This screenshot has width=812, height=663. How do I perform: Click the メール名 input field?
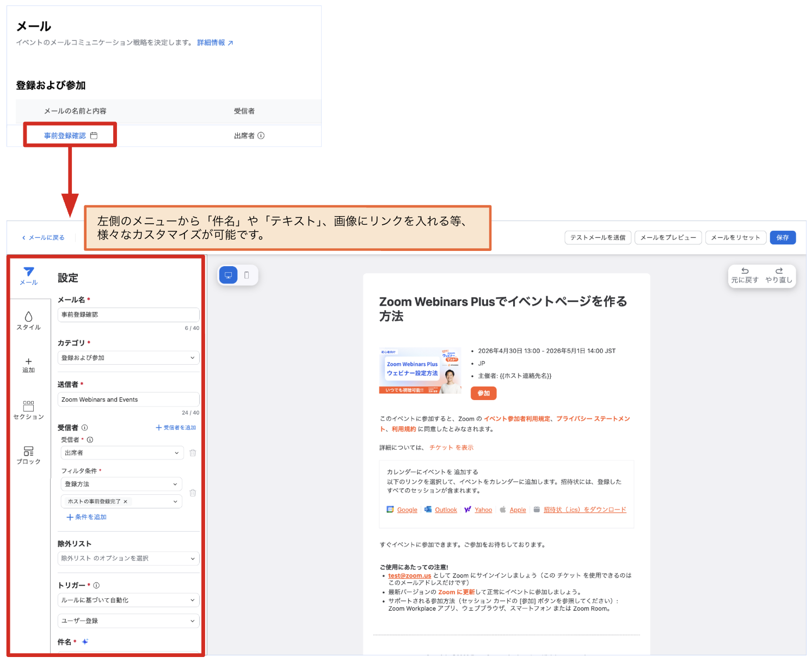tap(128, 315)
